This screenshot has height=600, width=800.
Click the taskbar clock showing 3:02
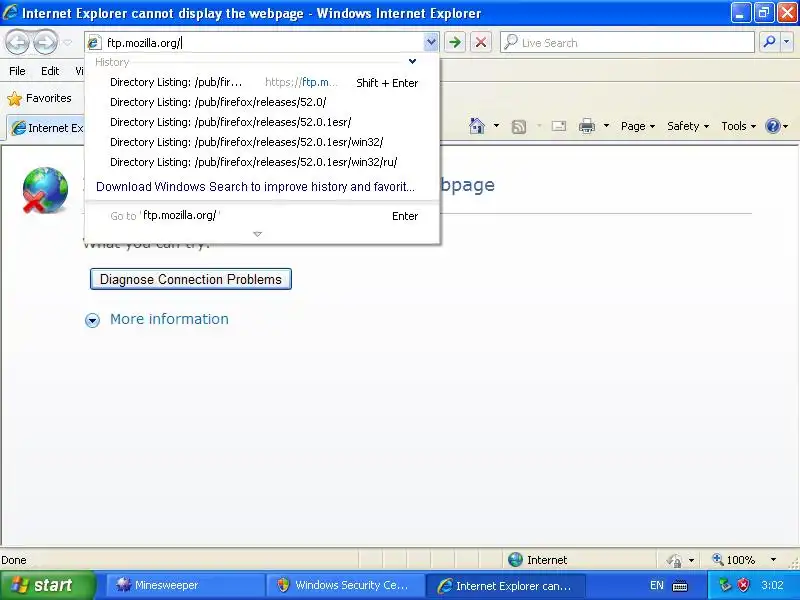(772, 585)
